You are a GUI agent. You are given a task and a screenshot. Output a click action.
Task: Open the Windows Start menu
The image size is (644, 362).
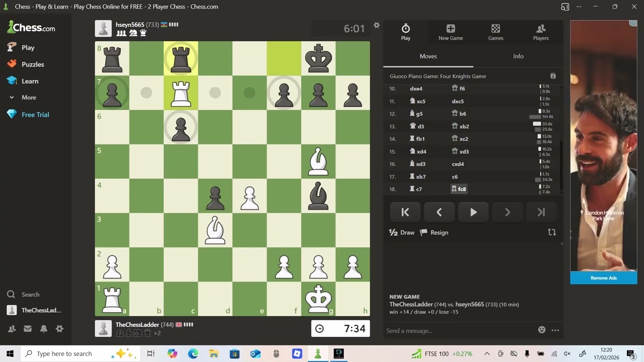tap(10, 353)
